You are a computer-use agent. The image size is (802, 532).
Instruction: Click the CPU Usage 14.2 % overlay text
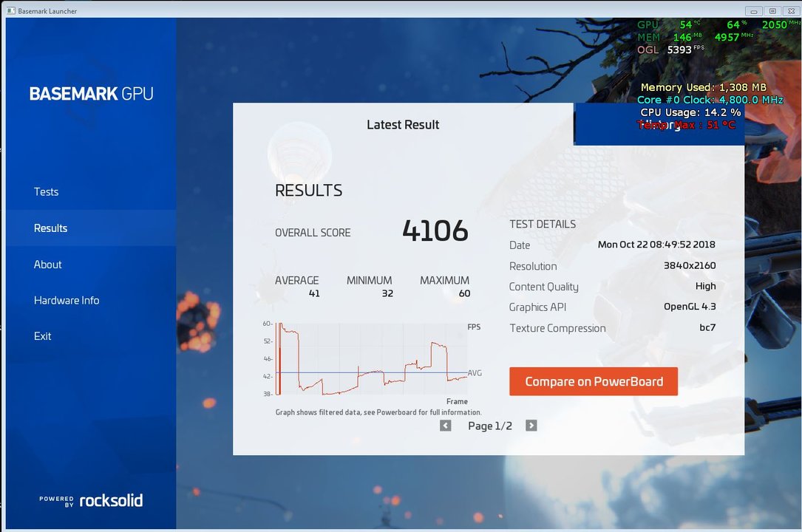pos(690,112)
